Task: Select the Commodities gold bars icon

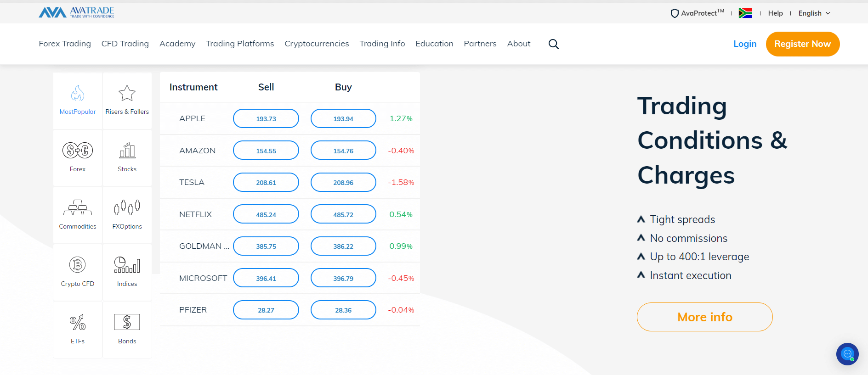Action: (78, 207)
